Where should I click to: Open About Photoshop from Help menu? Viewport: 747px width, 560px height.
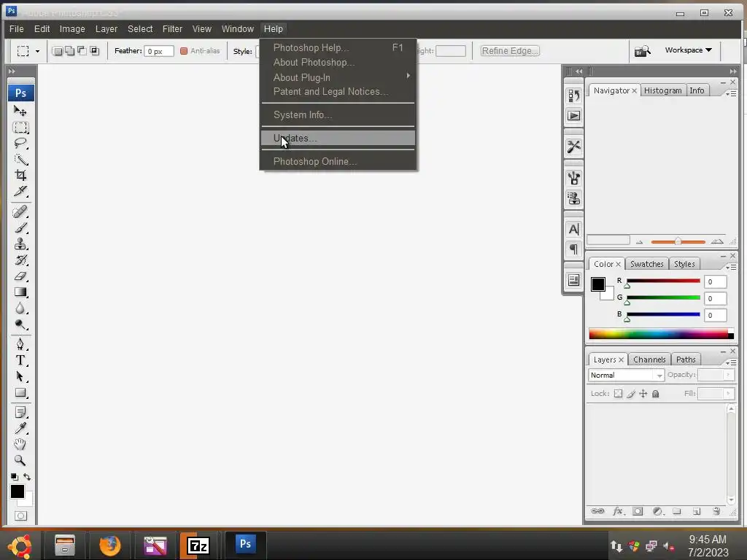coord(338,63)
